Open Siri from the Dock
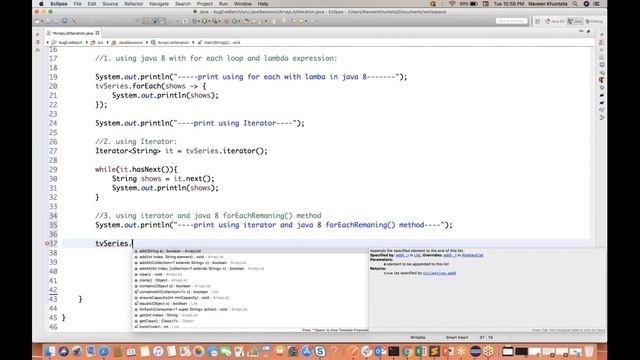640x360 pixels. 63,351
